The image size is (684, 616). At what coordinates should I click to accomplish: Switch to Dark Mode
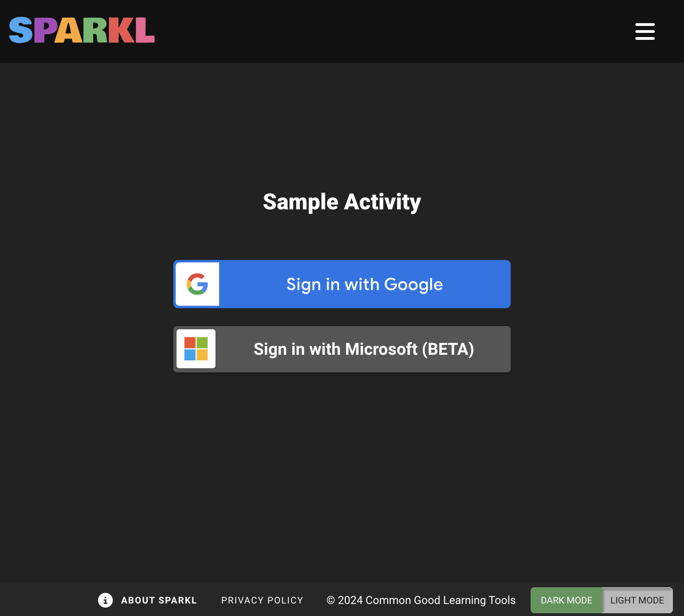click(x=566, y=600)
